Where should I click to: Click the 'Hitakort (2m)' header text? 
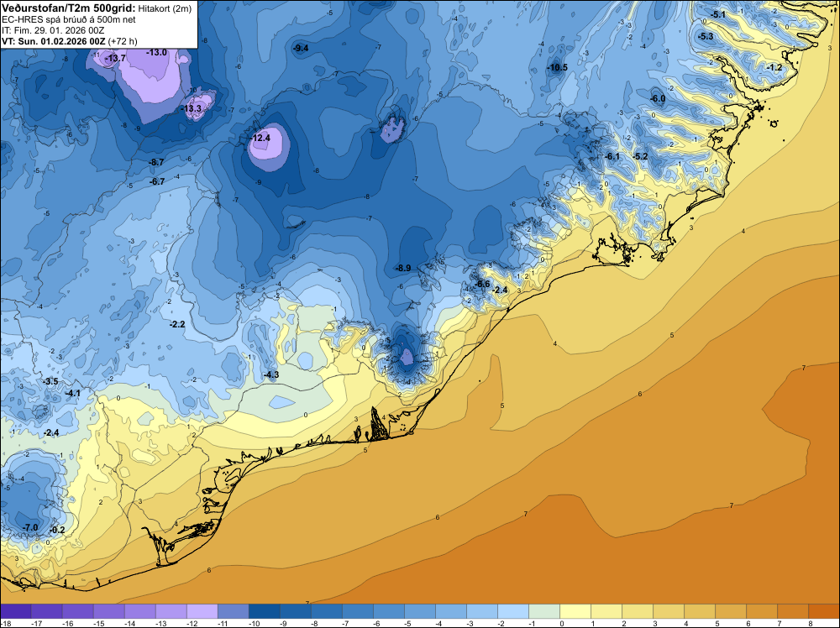tap(165, 8)
